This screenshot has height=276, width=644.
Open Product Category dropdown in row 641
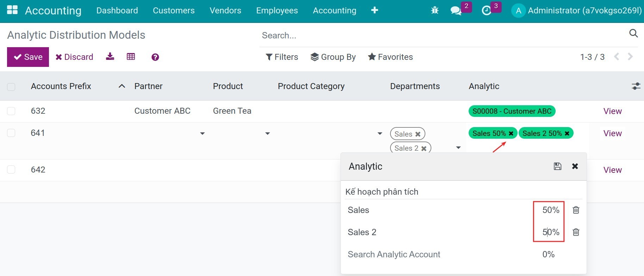pos(380,133)
